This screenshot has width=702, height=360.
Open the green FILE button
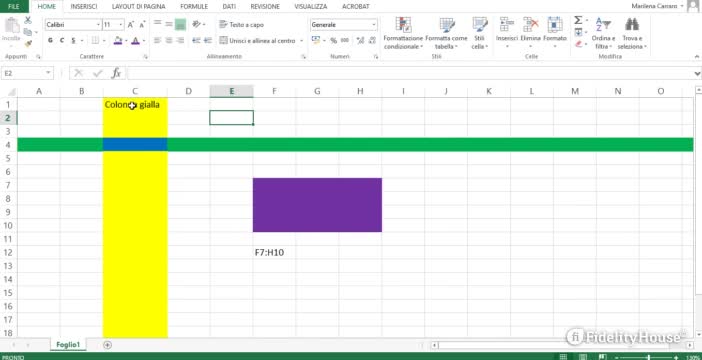tap(14, 6)
